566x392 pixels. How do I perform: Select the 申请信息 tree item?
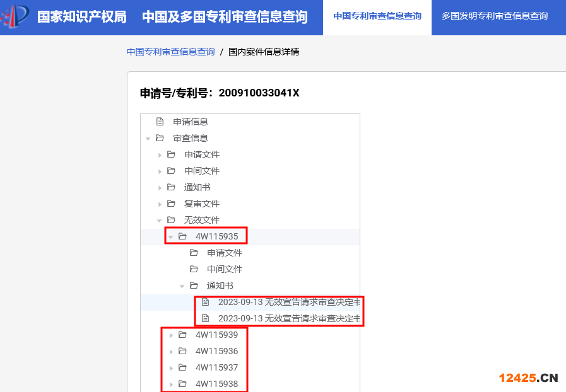pos(191,122)
